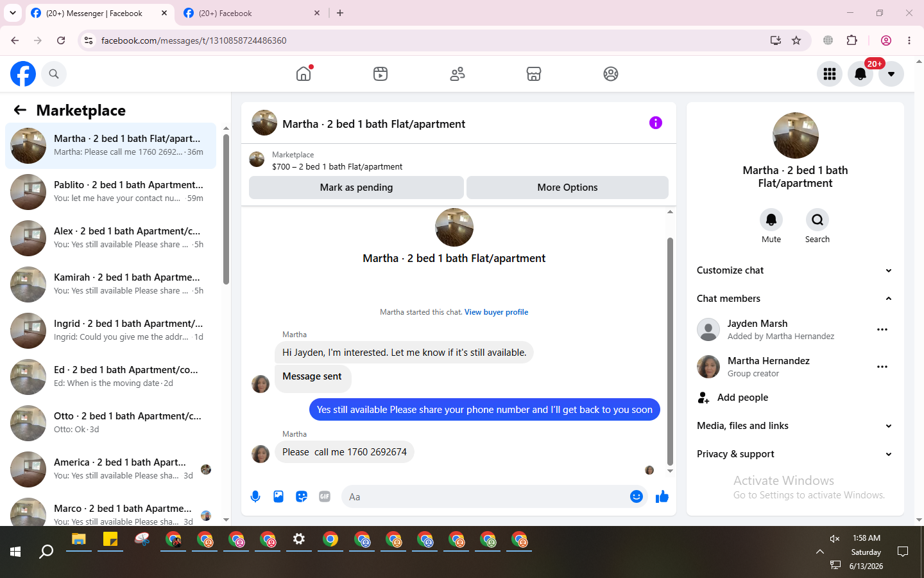Viewport: 924px width, 578px height.
Task: Open the Groups icon in top navigation
Action: pyautogui.click(x=611, y=74)
